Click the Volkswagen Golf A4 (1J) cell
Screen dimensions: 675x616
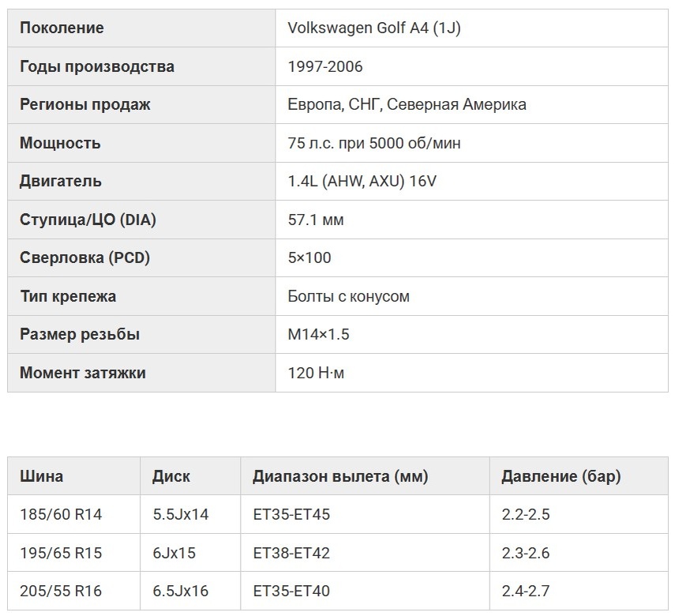click(374, 28)
